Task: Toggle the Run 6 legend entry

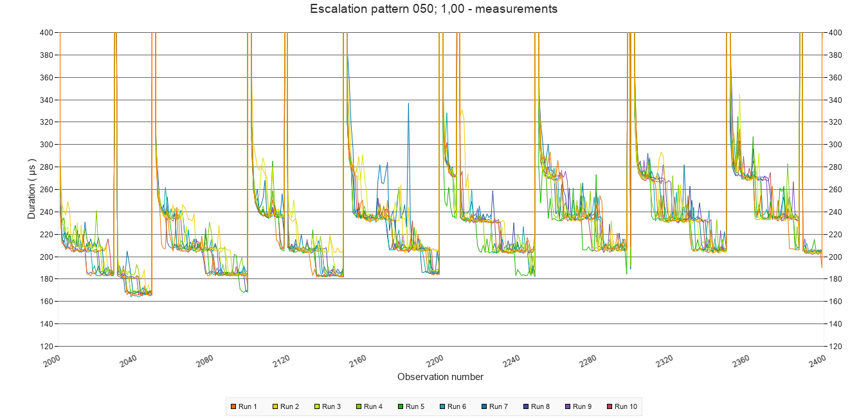Action: [456, 406]
